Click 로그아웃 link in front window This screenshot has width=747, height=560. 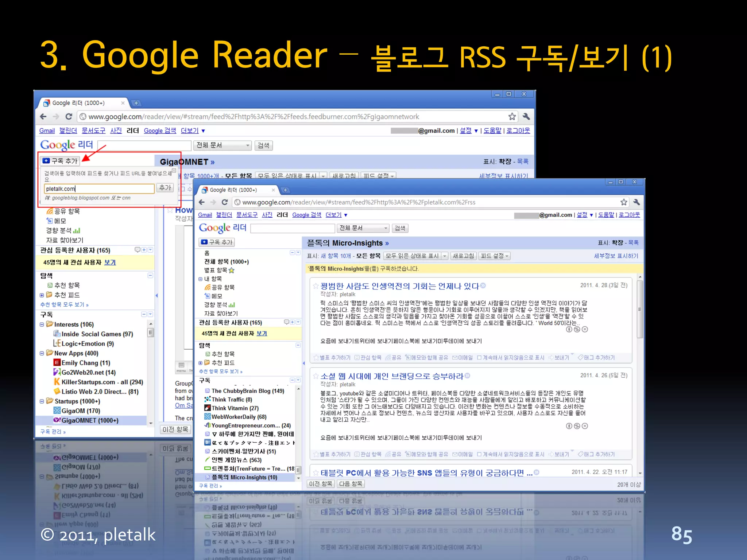(629, 215)
